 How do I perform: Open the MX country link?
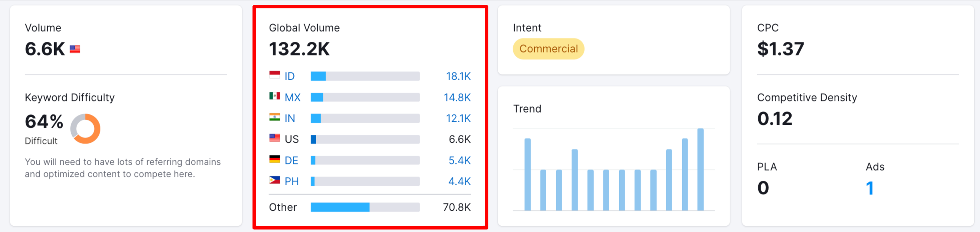point(292,98)
